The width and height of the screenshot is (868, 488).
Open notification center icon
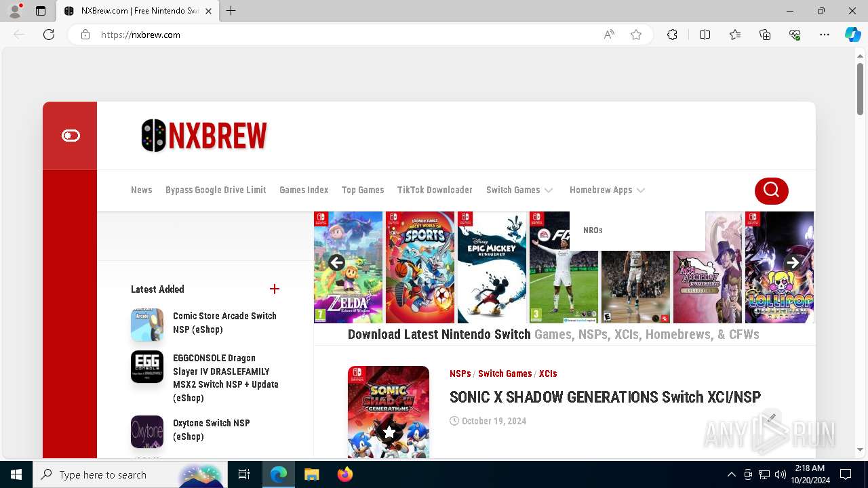tap(846, 474)
